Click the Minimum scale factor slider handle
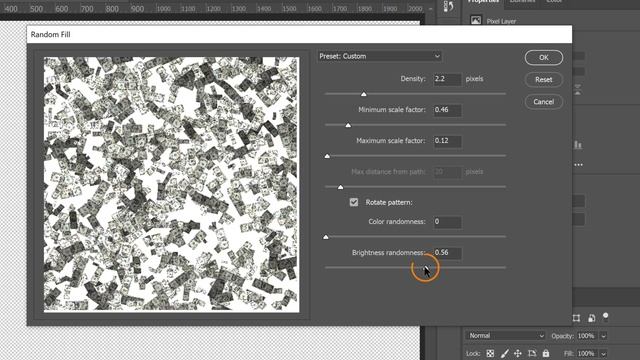The height and width of the screenshot is (360, 640). (348, 125)
